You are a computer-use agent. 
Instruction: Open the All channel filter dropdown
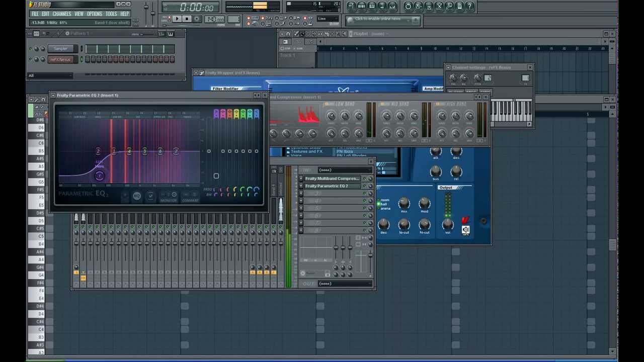tap(50, 75)
